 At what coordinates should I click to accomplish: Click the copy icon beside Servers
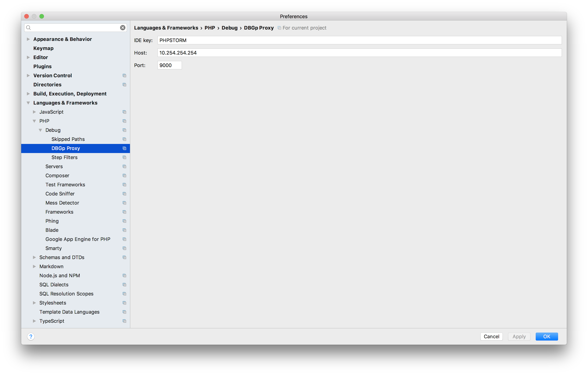(124, 166)
